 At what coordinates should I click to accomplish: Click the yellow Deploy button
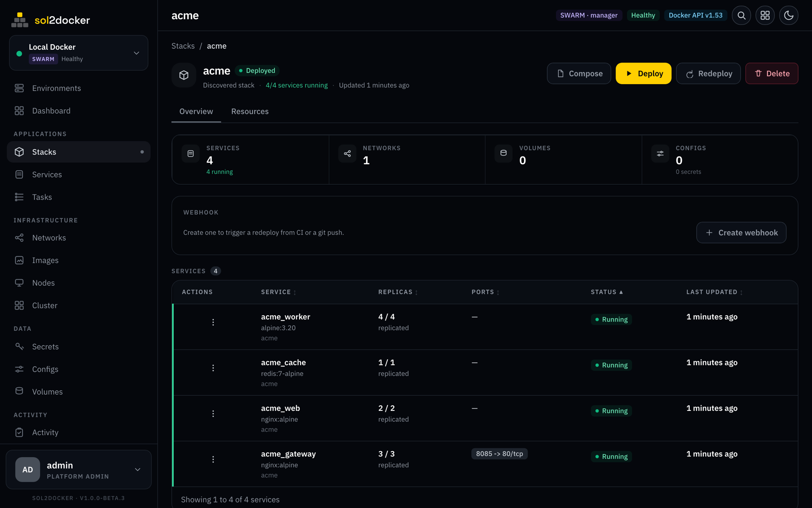coord(644,74)
